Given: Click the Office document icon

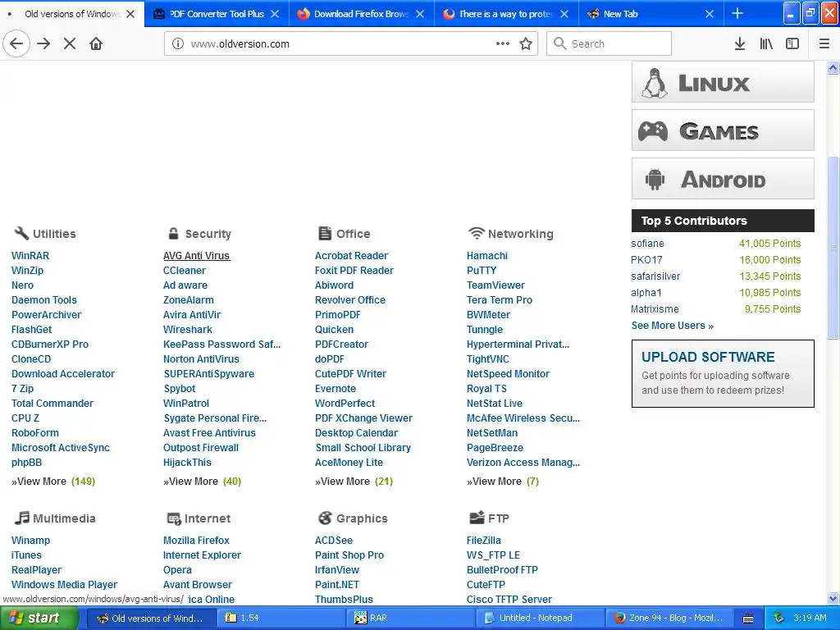Looking at the screenshot, I should coord(325,233).
